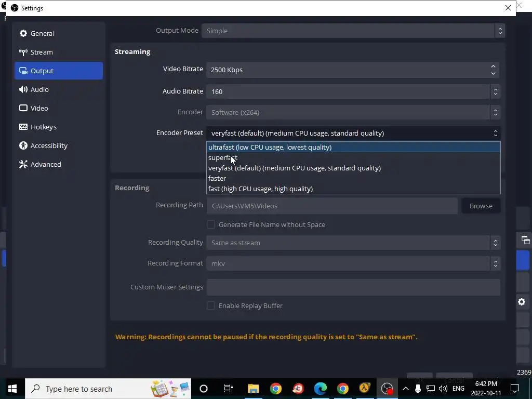The width and height of the screenshot is (532, 399).
Task: Choose veryfast (default) preset option
Action: (353, 168)
